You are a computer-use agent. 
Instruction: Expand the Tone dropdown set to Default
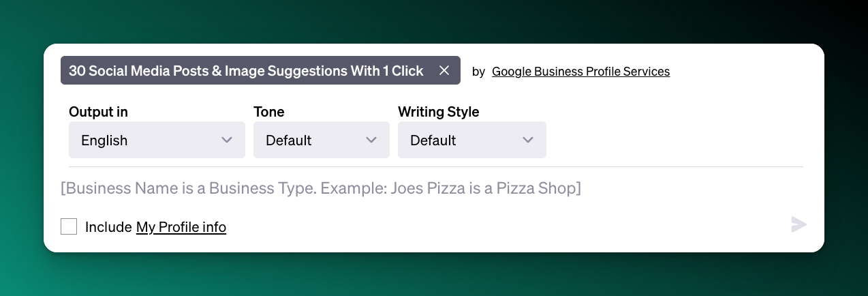tap(321, 140)
